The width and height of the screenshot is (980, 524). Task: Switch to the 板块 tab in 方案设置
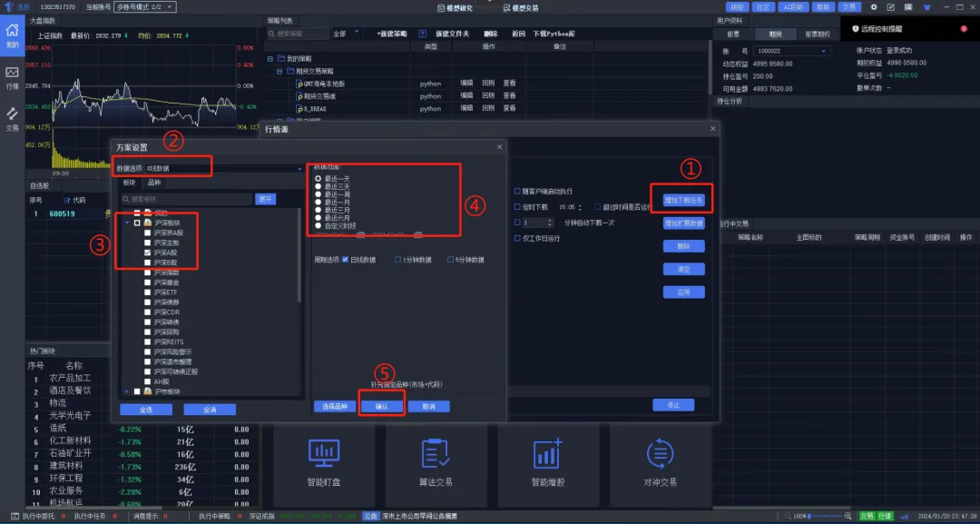(x=130, y=183)
